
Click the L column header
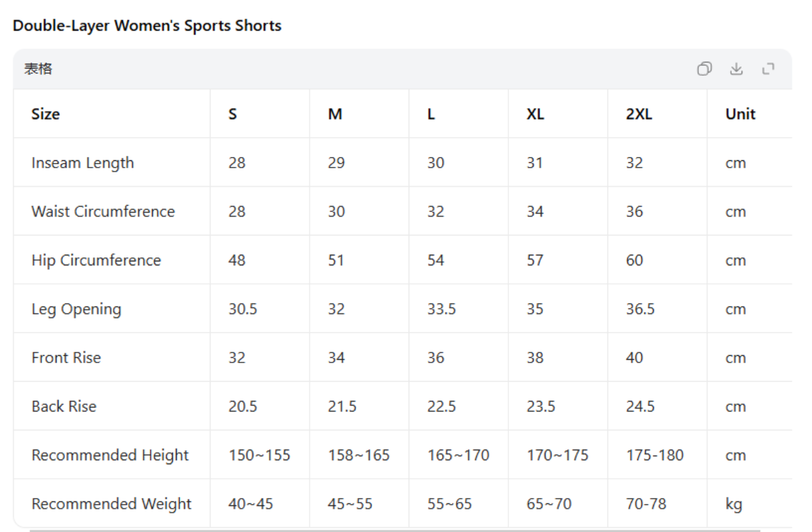pyautogui.click(x=431, y=114)
